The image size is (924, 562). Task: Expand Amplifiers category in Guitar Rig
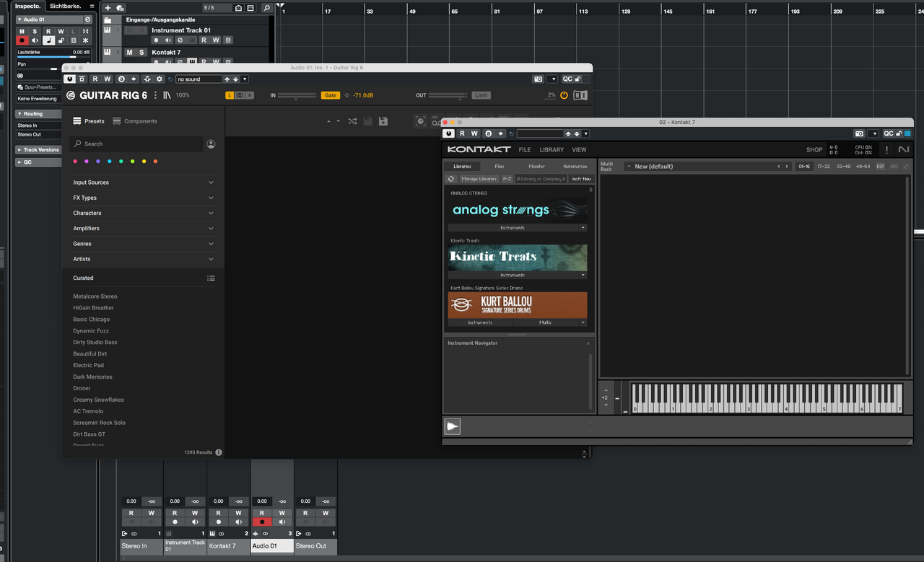[143, 228]
